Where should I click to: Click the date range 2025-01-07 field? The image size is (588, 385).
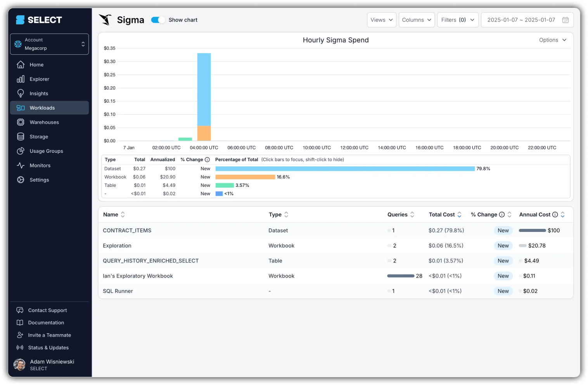tap(527, 20)
